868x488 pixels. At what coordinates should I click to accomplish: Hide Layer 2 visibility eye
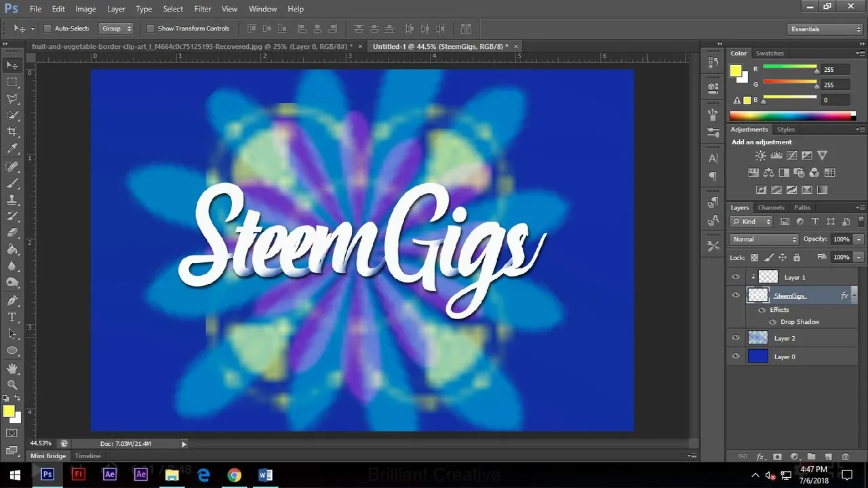(736, 338)
